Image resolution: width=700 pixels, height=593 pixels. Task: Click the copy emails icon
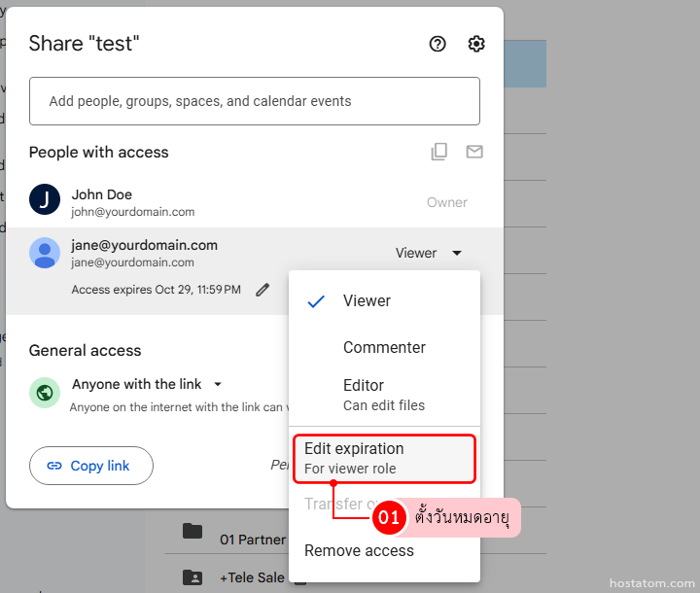click(439, 152)
